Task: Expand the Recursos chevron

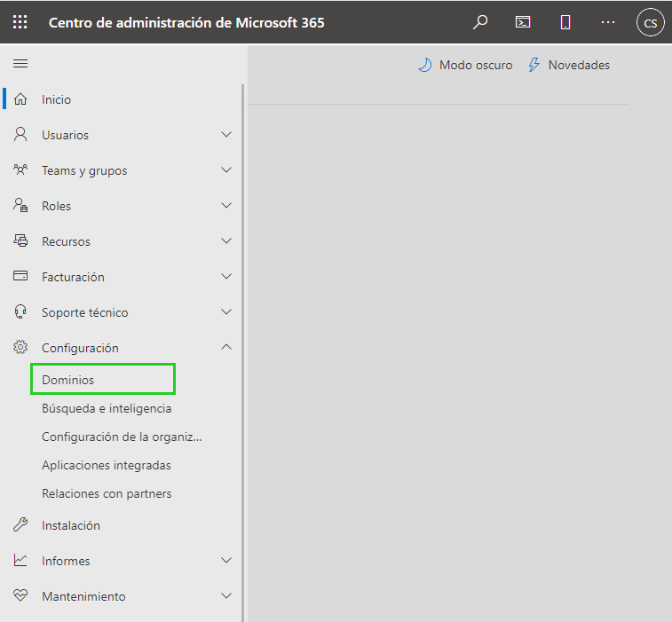Action: 226,241
